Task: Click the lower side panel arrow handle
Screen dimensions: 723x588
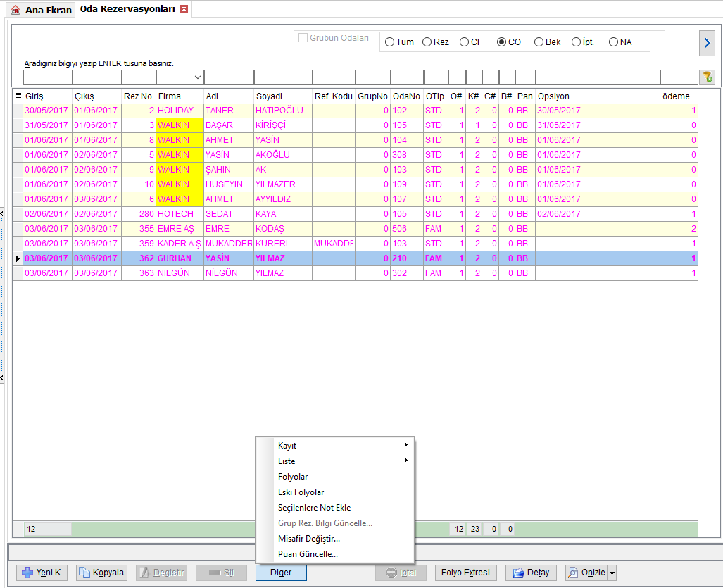Action: pyautogui.click(x=2, y=377)
